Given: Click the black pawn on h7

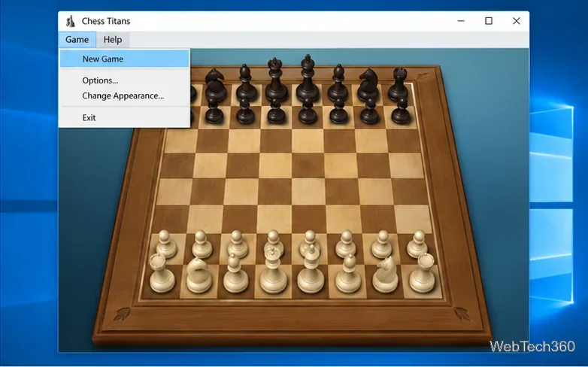Looking at the screenshot, I should pos(402,111).
